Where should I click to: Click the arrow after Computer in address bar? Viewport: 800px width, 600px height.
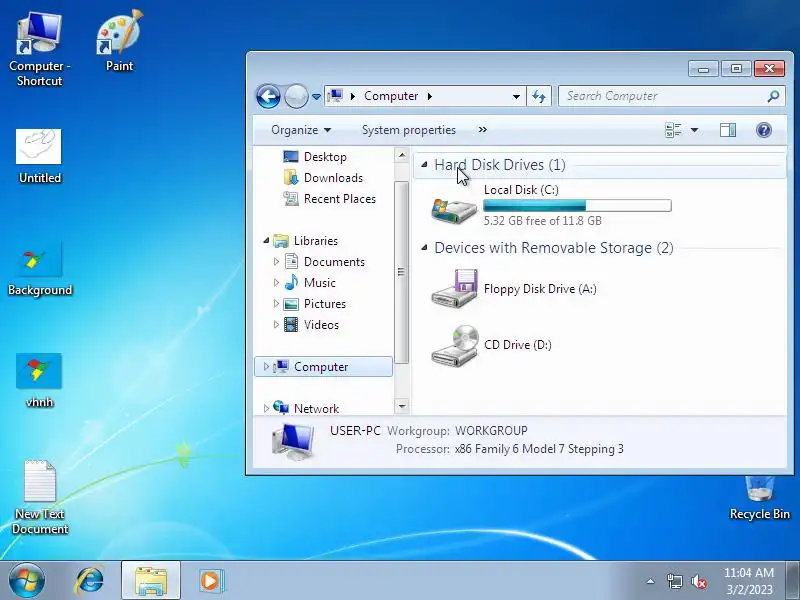[430, 96]
